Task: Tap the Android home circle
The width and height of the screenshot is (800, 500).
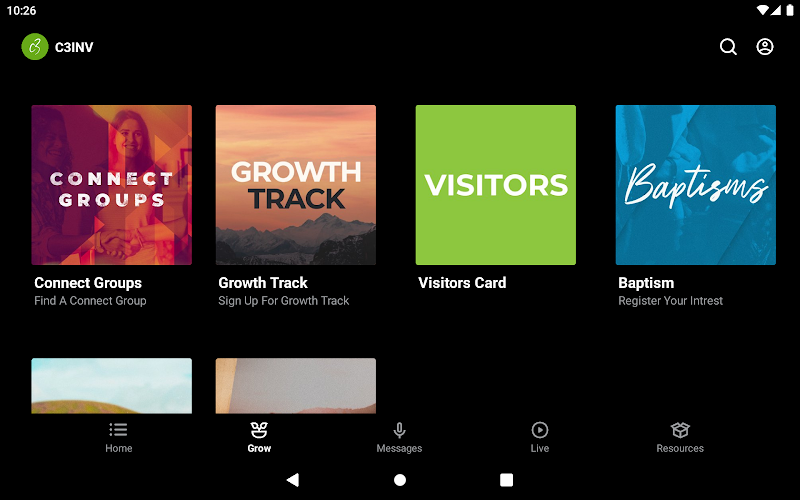Action: pos(400,480)
